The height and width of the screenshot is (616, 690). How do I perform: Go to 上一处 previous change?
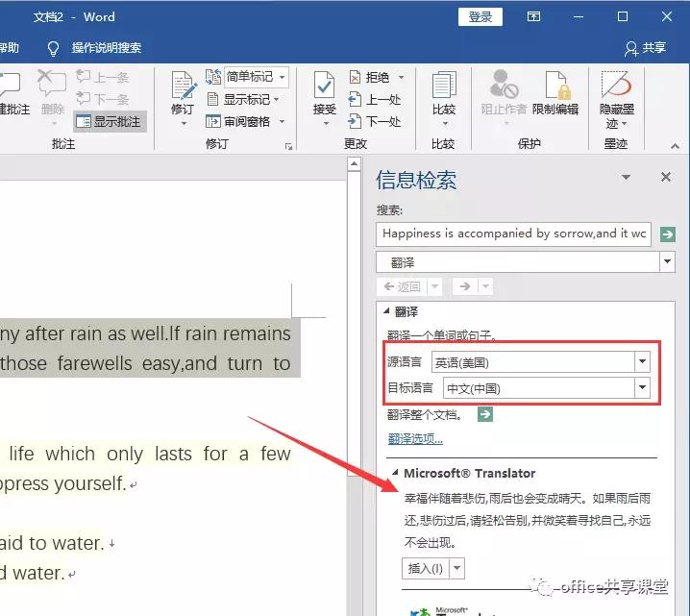[375, 99]
